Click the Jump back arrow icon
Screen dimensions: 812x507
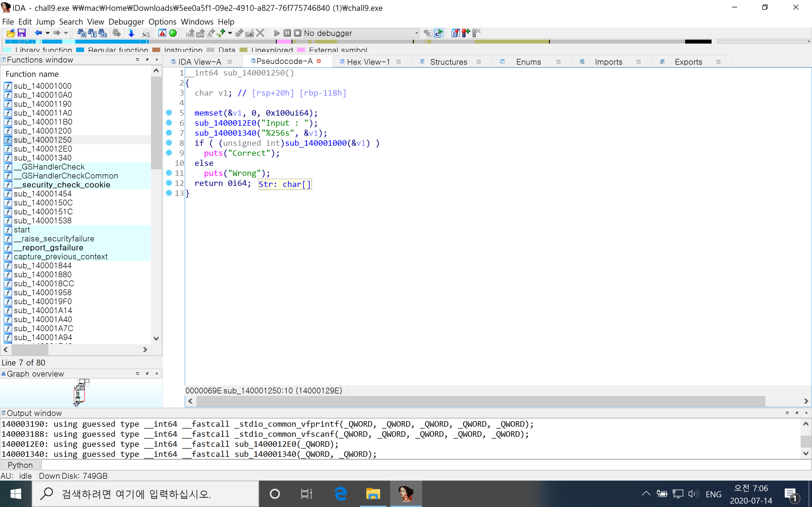click(38, 33)
